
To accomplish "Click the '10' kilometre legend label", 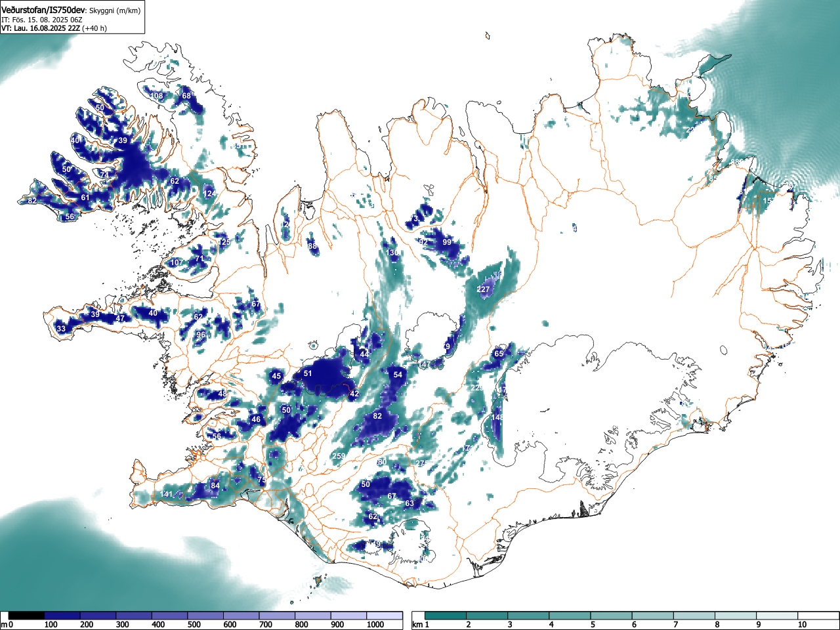I will [x=801, y=625].
